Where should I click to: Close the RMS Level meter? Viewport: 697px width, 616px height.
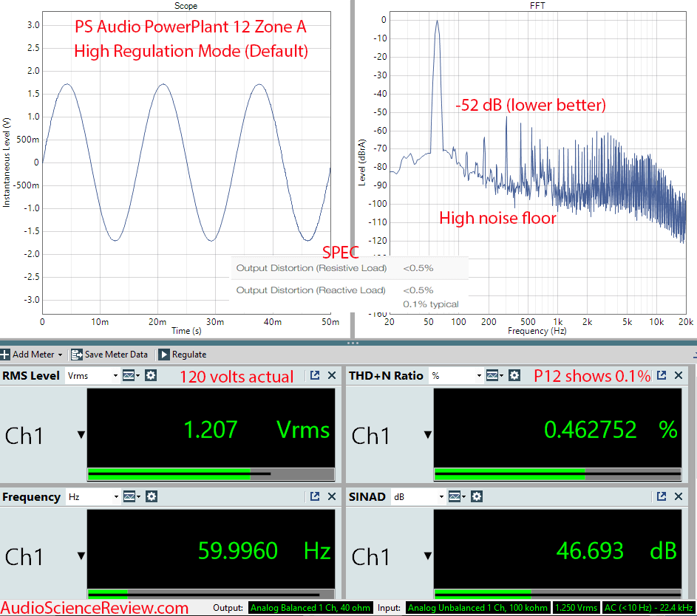pyautogui.click(x=332, y=375)
